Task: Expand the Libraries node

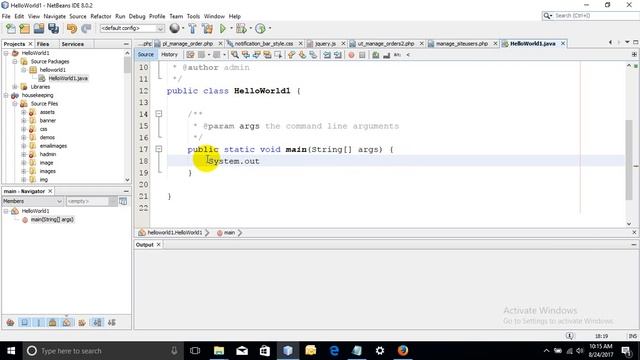Action: [15, 87]
